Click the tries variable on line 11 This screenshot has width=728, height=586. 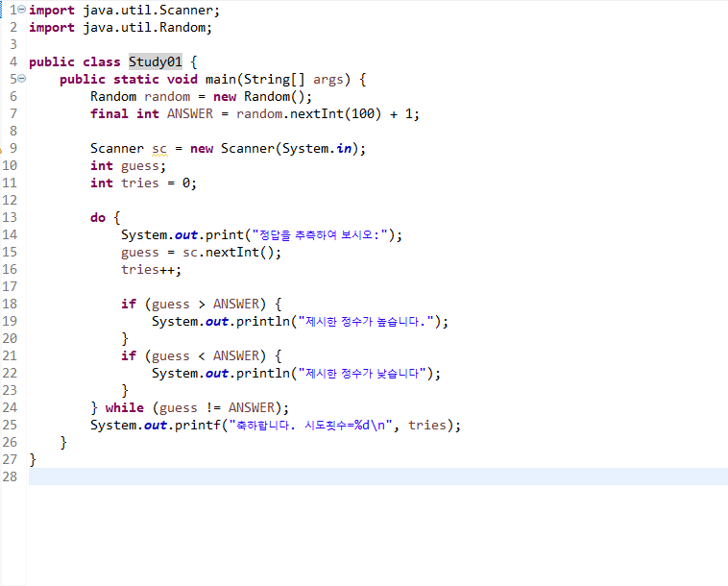click(x=140, y=183)
